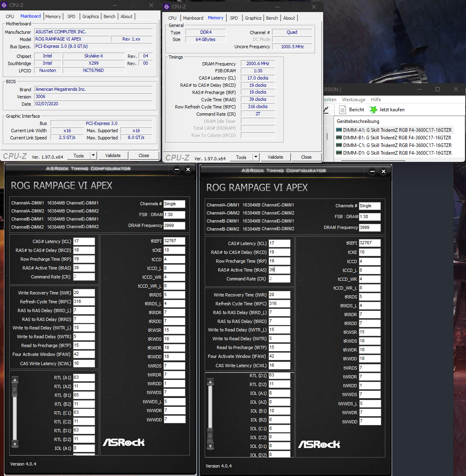Click the graph icon left of Bericht
The image size is (466, 476).
point(326,110)
